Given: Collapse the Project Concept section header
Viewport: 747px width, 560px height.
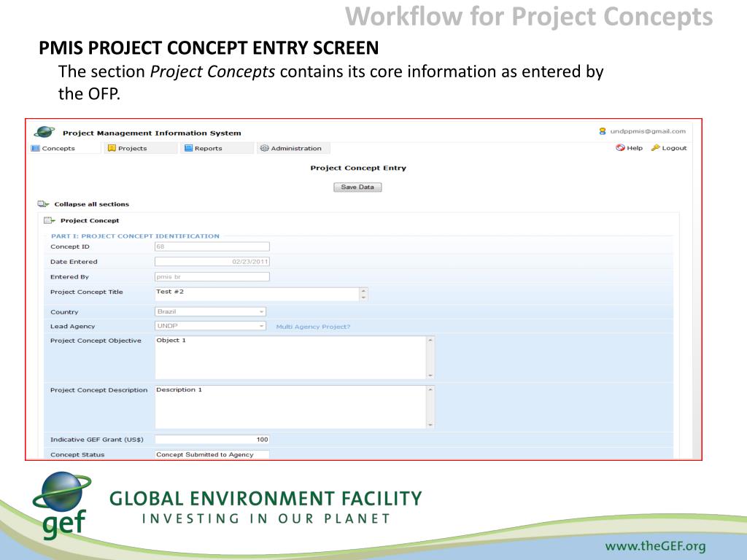Looking at the screenshot, I should pos(90,220).
